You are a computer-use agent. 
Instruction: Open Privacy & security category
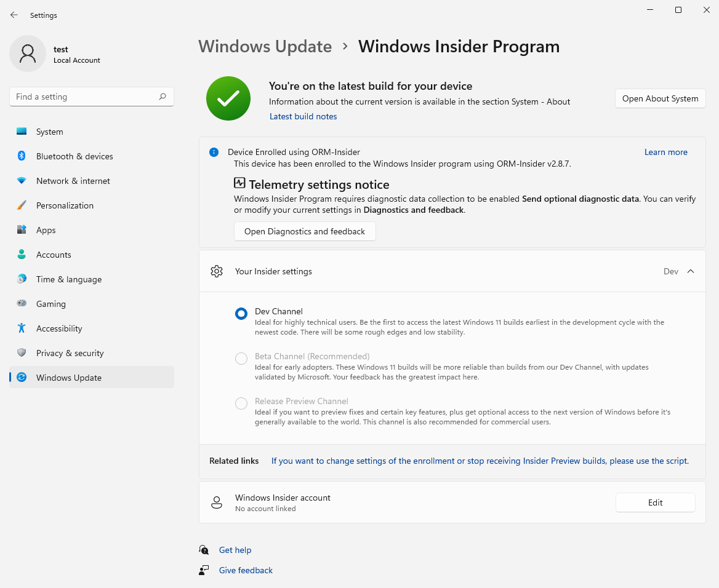92,353
